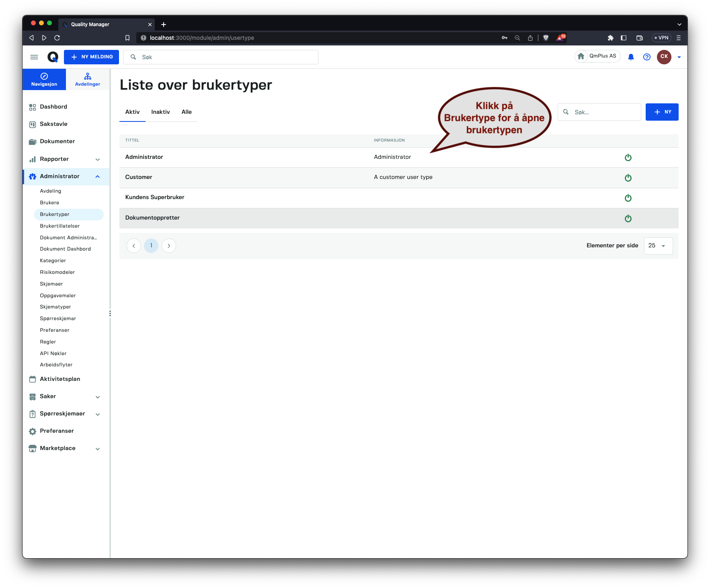This screenshot has width=710, height=588.
Task: Click the usertype list Søk... field
Action: 599,112
